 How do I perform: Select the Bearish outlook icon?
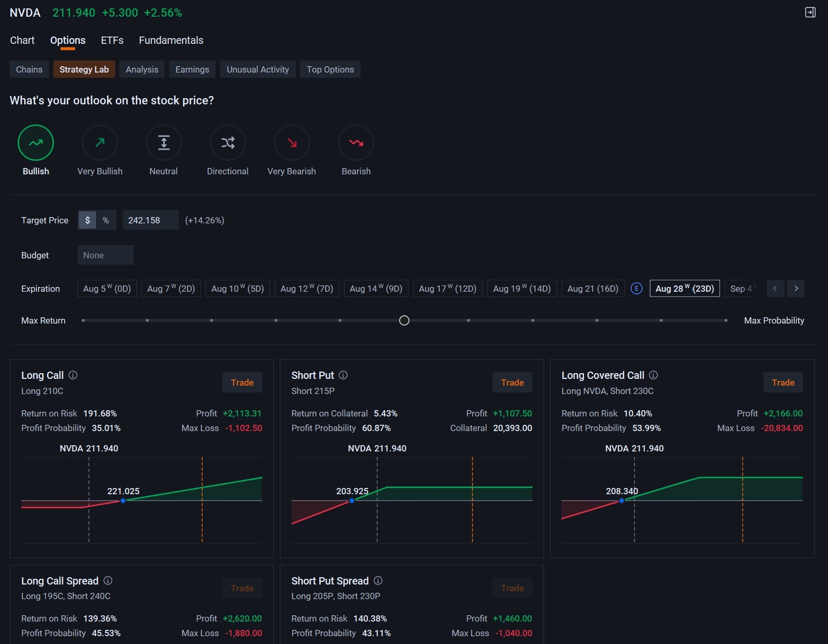click(356, 142)
